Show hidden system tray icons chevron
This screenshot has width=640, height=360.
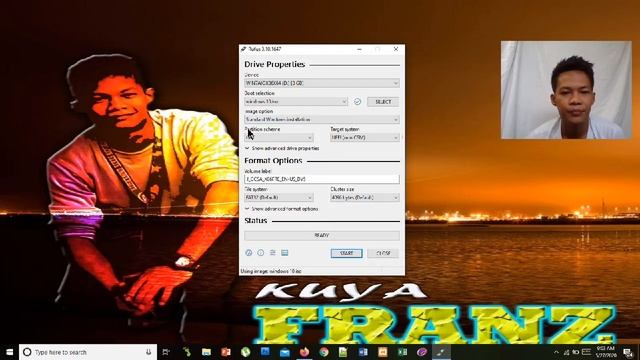pos(556,352)
